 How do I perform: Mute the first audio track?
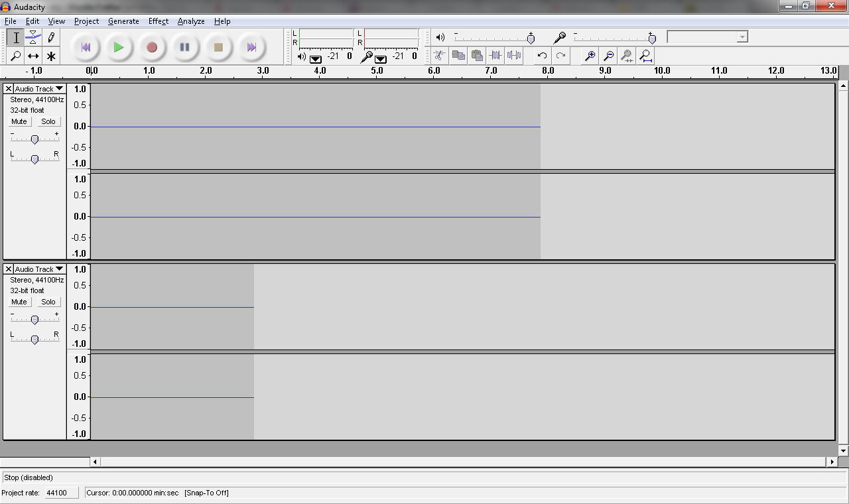pyautogui.click(x=19, y=121)
